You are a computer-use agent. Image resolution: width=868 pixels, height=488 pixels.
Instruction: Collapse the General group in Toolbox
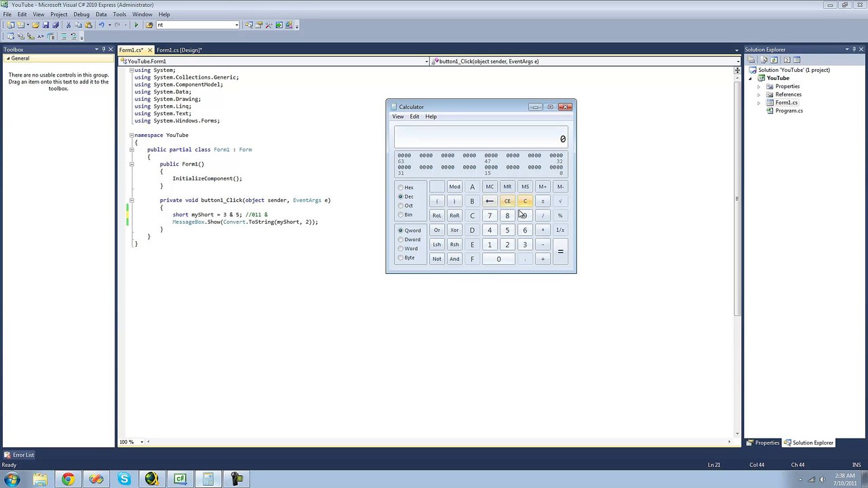pyautogui.click(x=7, y=58)
